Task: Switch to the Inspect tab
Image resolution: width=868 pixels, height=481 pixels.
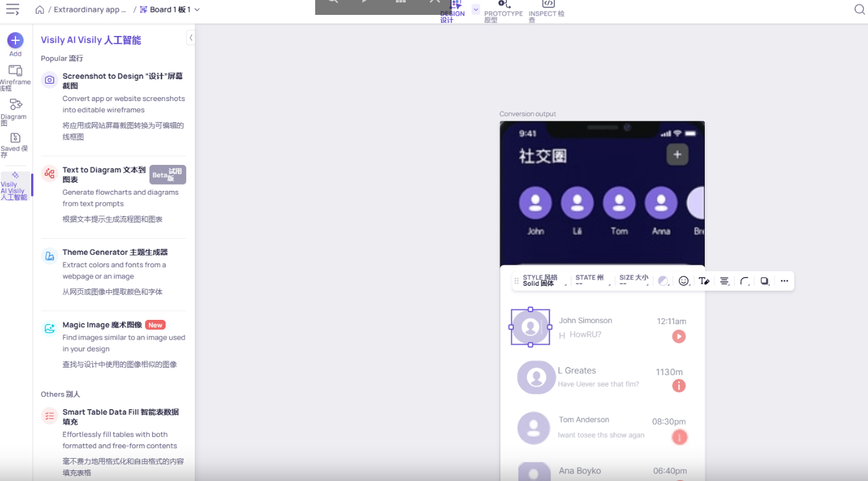Action: (546, 10)
